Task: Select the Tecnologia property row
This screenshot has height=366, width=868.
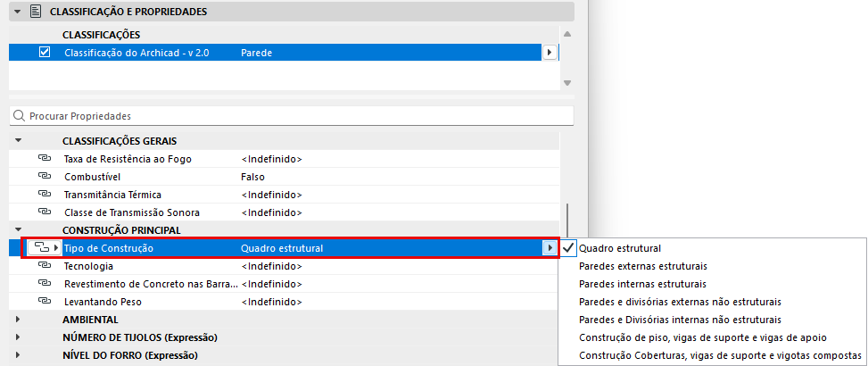Action: coord(285,266)
